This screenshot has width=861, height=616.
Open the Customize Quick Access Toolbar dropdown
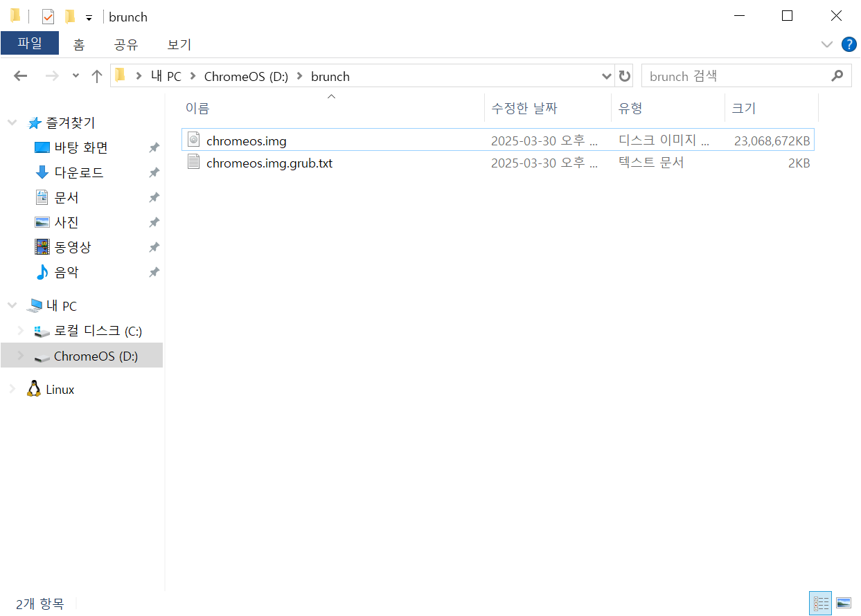[x=89, y=17]
